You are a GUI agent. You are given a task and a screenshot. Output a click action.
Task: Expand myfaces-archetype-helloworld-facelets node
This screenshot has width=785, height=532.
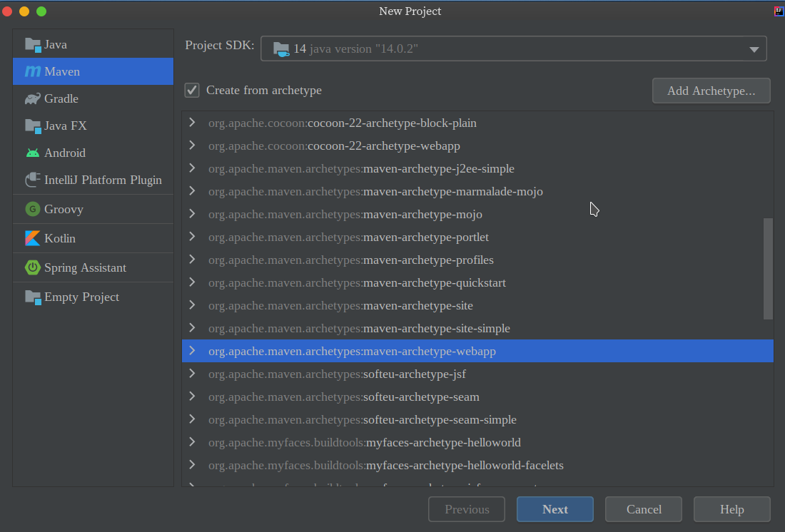tap(192, 465)
